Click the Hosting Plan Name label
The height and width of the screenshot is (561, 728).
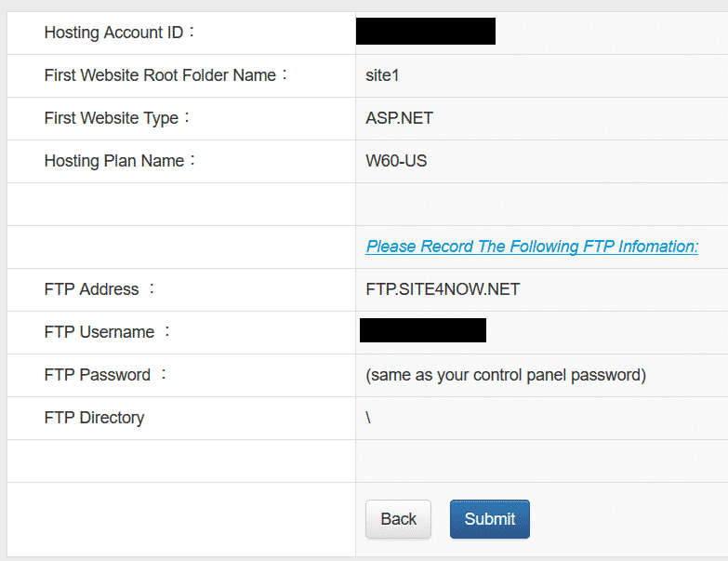119,161
